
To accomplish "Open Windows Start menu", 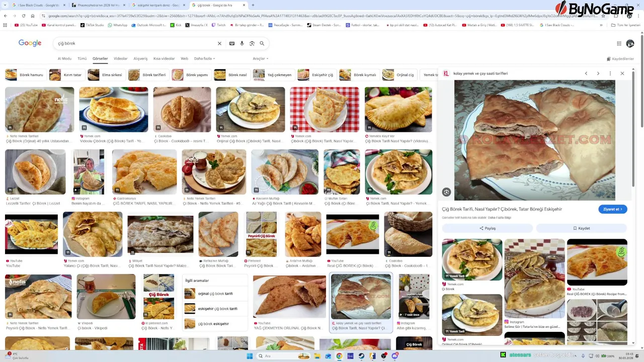I will 250,356.
